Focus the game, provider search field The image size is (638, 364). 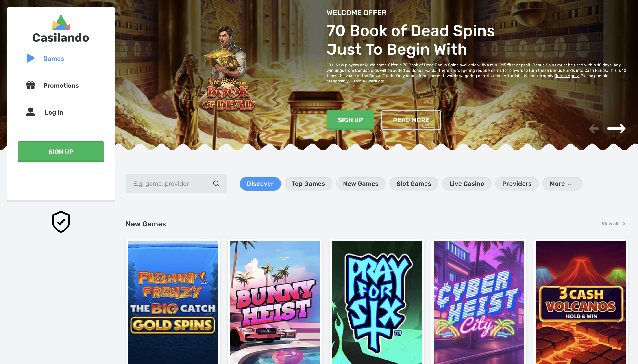(176, 184)
